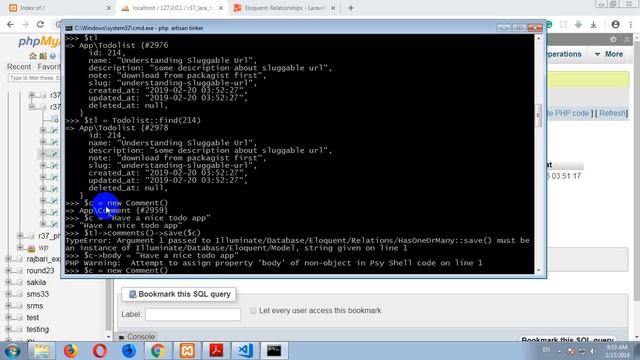Click the collapse panel icon next to gear
640x360 pixels.
coord(627,40)
